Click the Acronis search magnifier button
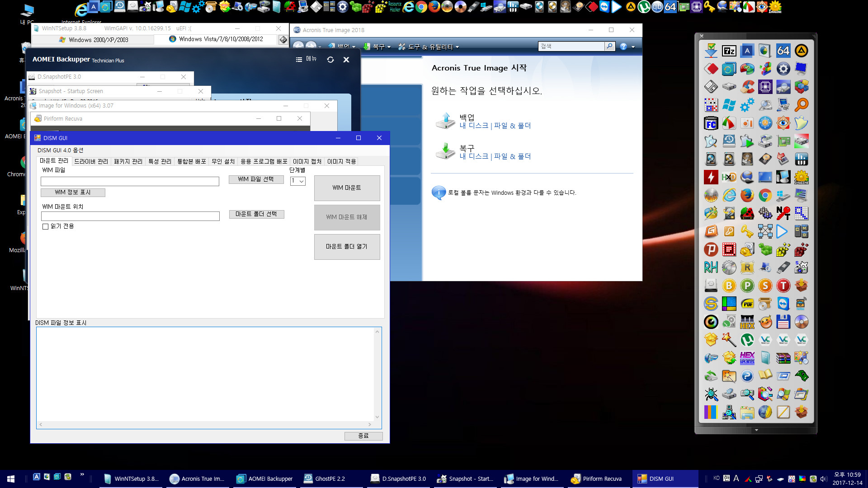This screenshot has width=868, height=488. pyautogui.click(x=610, y=46)
